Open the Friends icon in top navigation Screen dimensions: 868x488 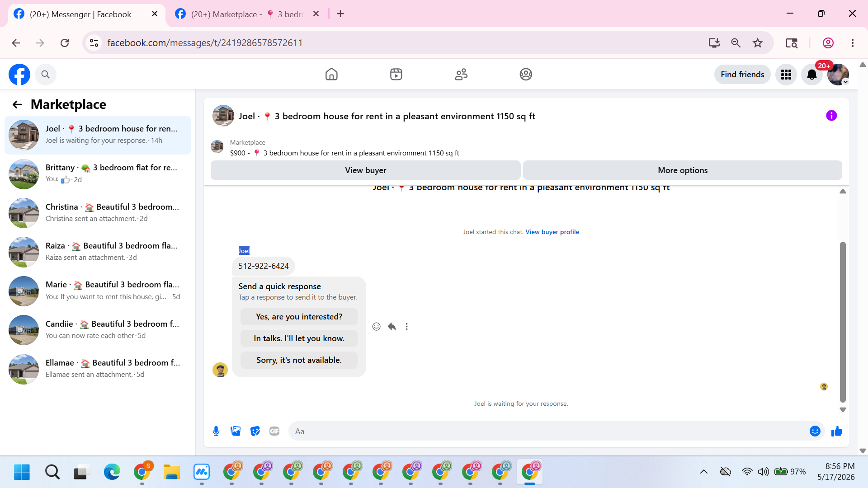coord(461,74)
